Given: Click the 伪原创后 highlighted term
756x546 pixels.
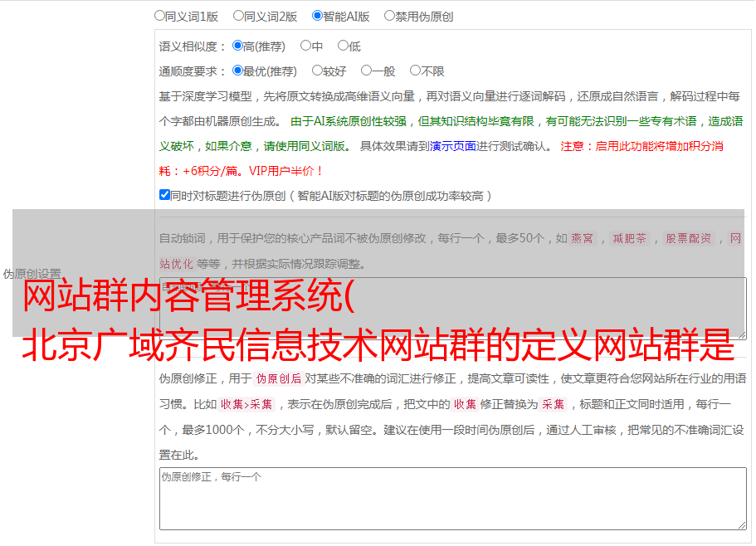Looking at the screenshot, I should [x=278, y=378].
